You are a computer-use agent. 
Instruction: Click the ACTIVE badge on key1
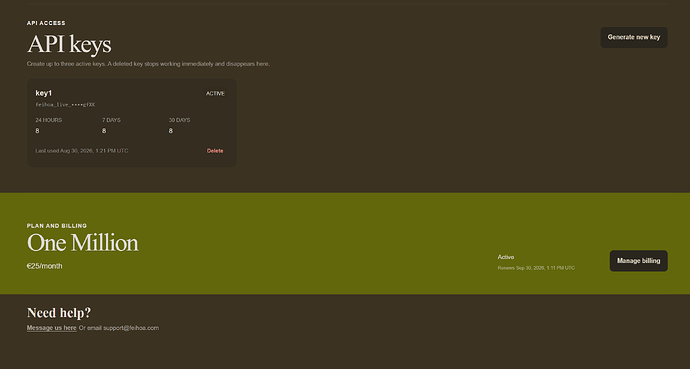tap(215, 94)
